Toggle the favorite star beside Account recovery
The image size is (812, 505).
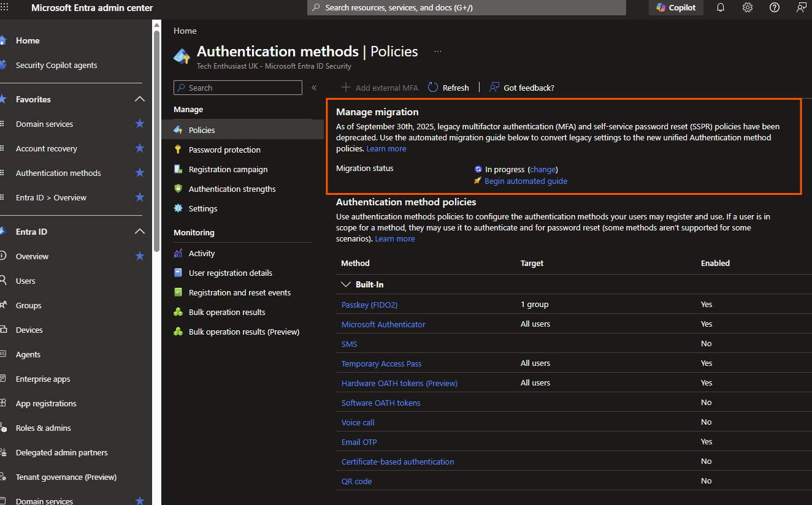(x=140, y=148)
